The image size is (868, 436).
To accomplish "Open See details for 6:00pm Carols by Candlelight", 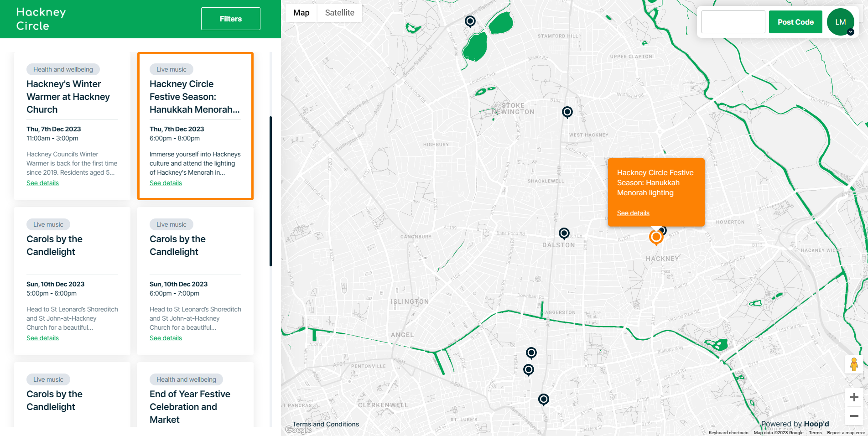I will [x=166, y=338].
